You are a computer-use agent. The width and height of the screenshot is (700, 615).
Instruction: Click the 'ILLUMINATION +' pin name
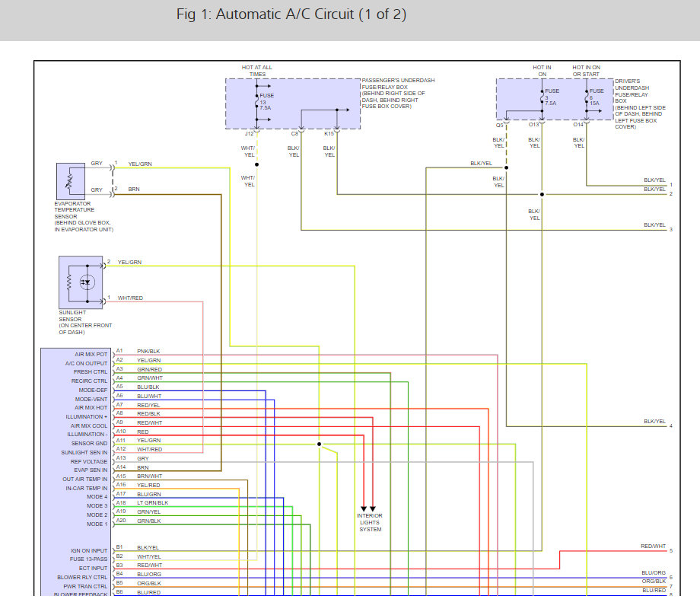[x=87, y=416]
